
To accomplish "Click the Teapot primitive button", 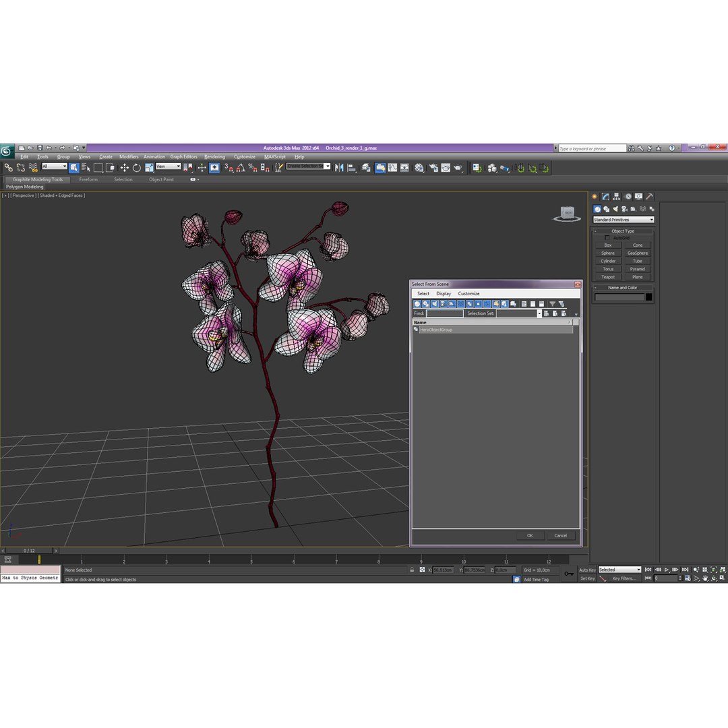I will tap(608, 277).
